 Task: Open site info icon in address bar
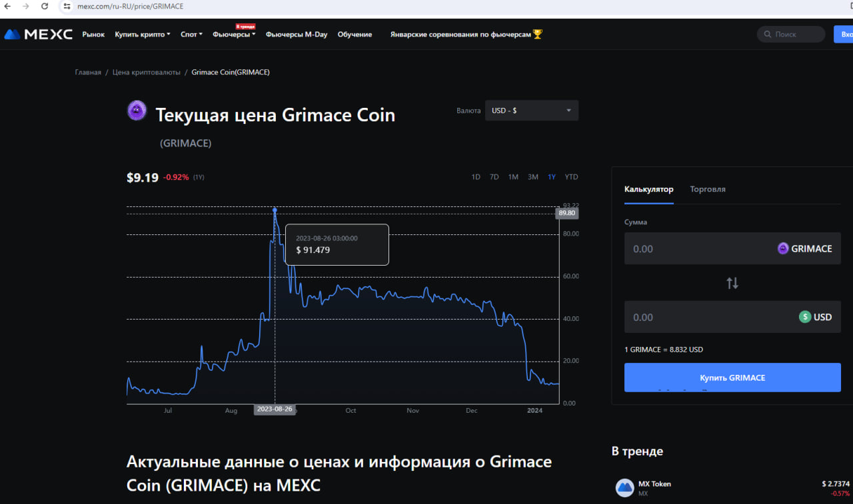(x=67, y=6)
